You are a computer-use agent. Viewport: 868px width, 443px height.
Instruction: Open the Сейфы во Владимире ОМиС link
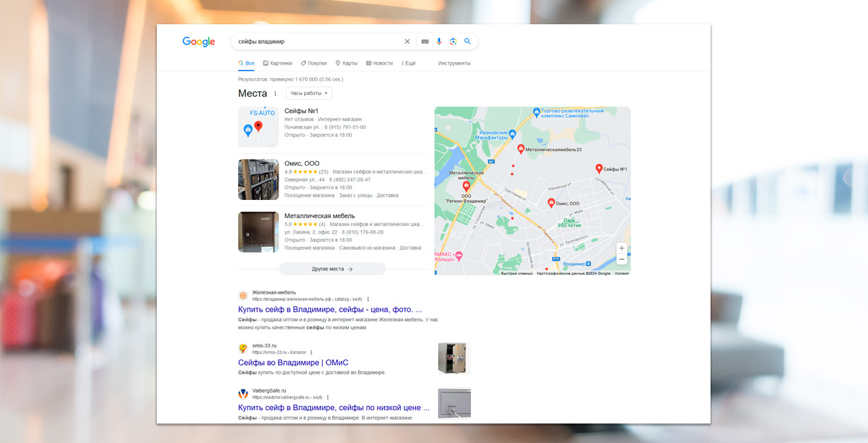(293, 363)
